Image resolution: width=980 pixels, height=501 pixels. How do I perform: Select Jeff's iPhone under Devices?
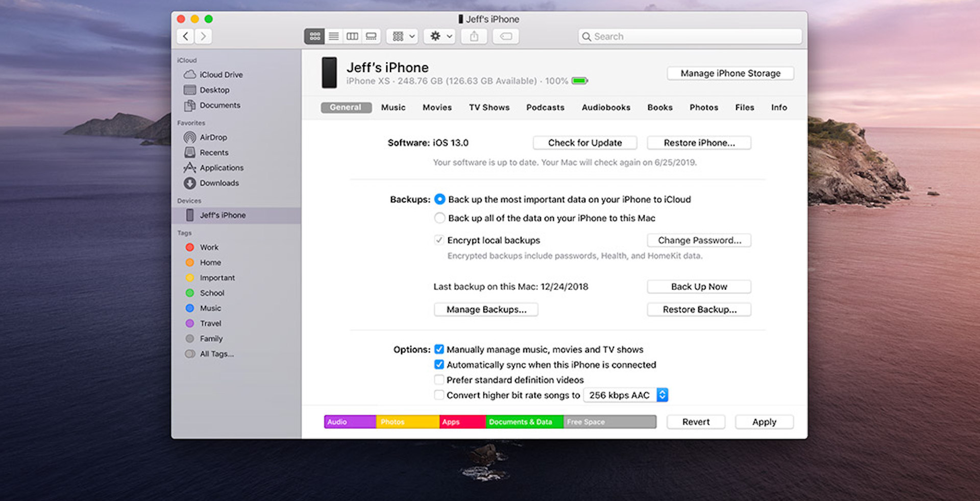click(x=236, y=216)
